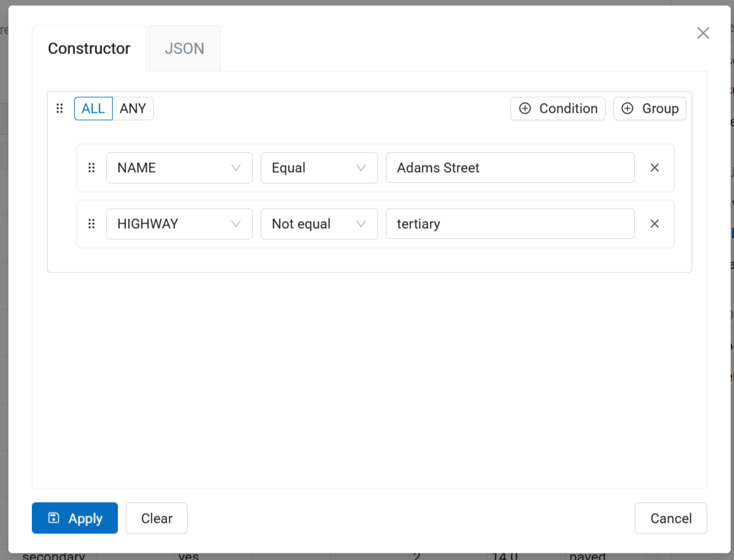Apply the filter
Screen dimensions: 734x560
point(75,518)
